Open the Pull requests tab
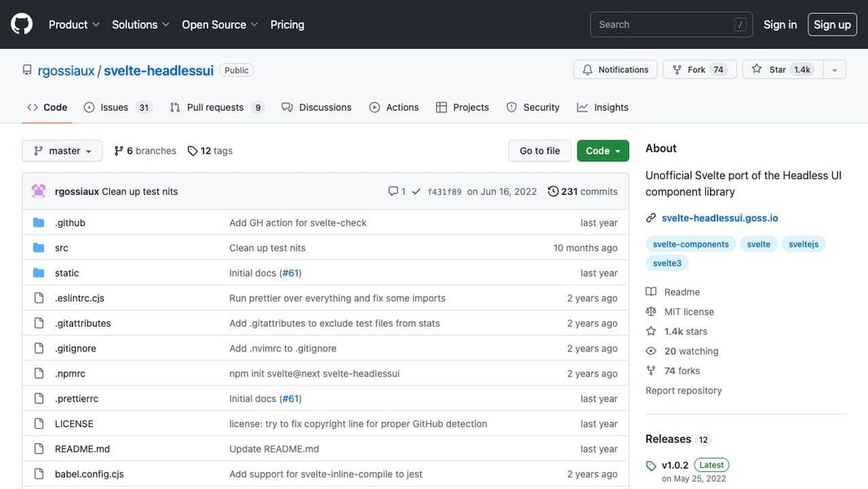868x489 pixels. pos(217,108)
